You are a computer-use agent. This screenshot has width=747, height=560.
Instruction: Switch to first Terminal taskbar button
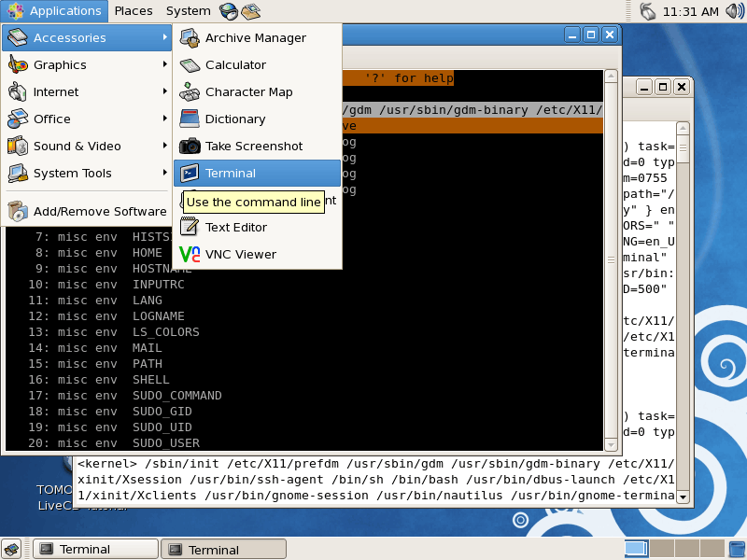point(95,550)
